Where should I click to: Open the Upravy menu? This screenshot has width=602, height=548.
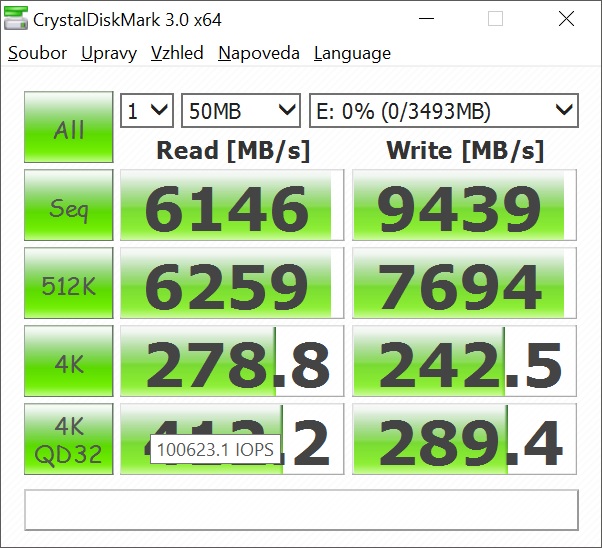[x=109, y=53]
